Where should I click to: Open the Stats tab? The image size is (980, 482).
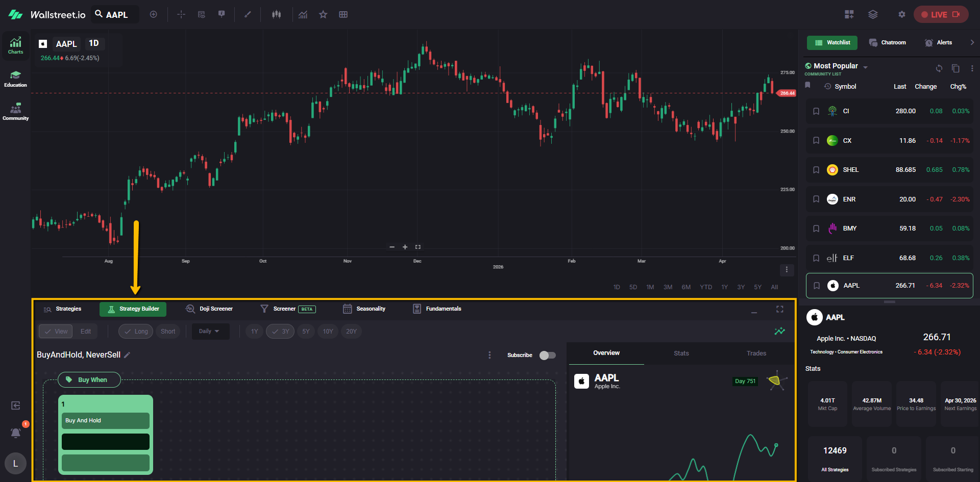681,353
